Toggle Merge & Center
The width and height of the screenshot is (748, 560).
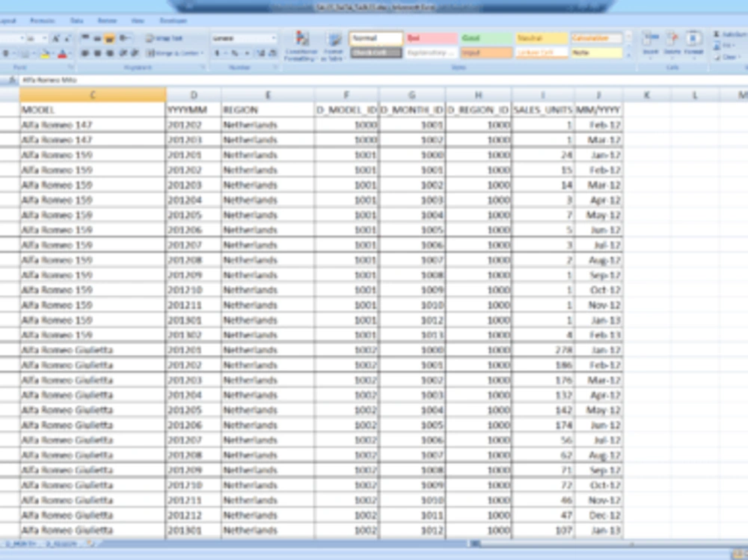(172, 53)
